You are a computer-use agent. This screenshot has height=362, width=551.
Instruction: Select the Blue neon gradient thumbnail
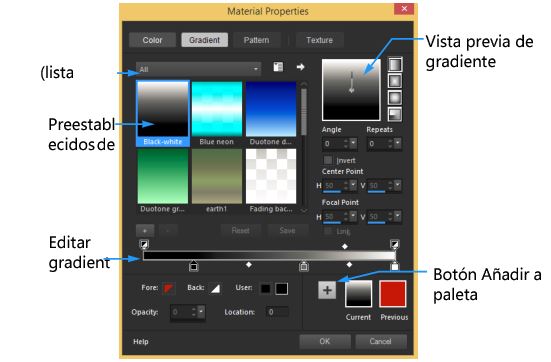[217, 109]
